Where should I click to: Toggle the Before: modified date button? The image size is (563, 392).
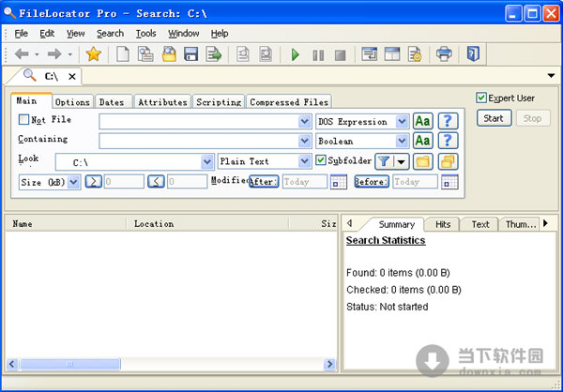point(372,182)
